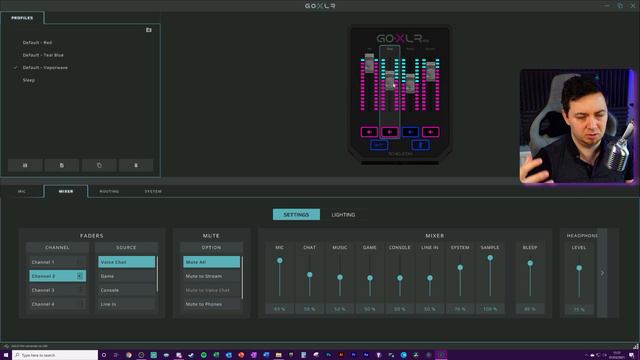This screenshot has width=640, height=360.
Task: Click the System mixer slider handle
Action: point(460,267)
